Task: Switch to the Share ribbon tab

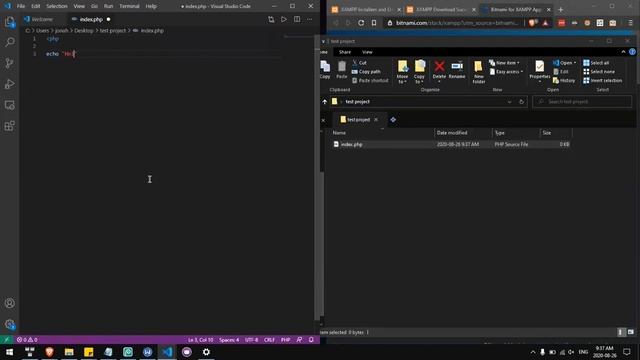Action: click(344, 52)
